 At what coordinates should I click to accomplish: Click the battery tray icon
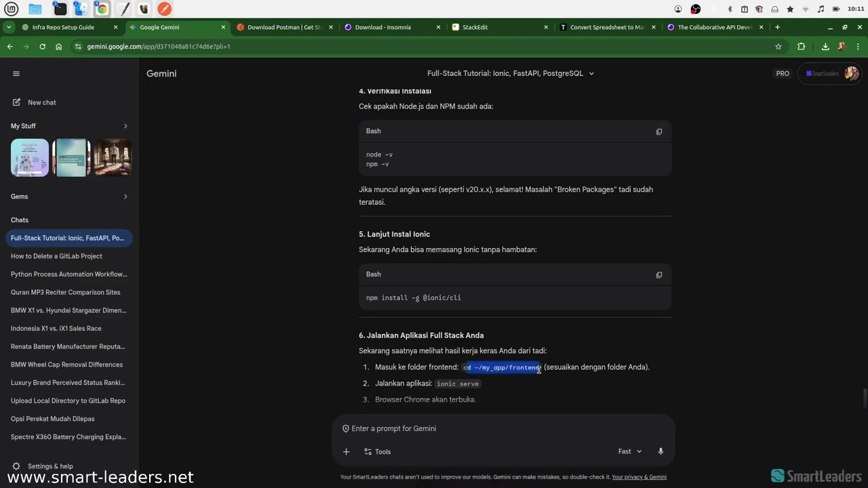click(836, 9)
